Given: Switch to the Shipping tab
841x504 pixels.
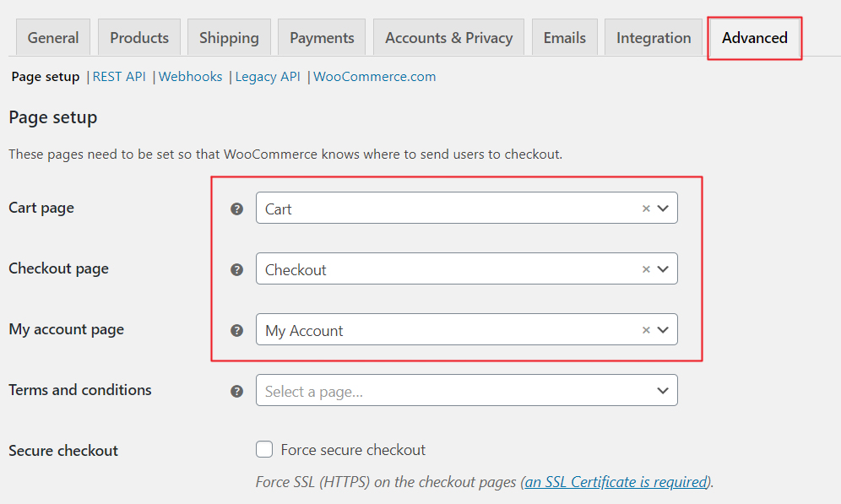Looking at the screenshot, I should coord(229,38).
